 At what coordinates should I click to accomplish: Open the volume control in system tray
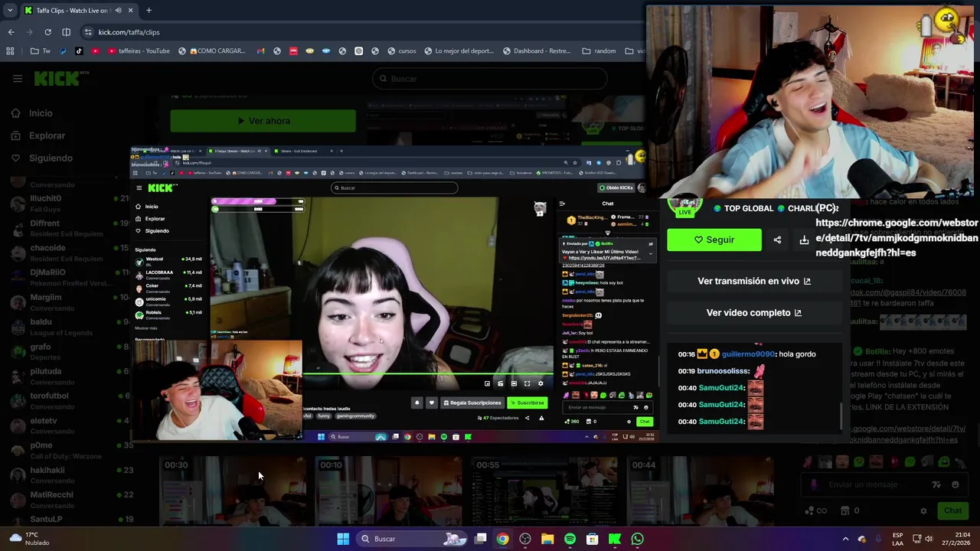click(x=928, y=539)
